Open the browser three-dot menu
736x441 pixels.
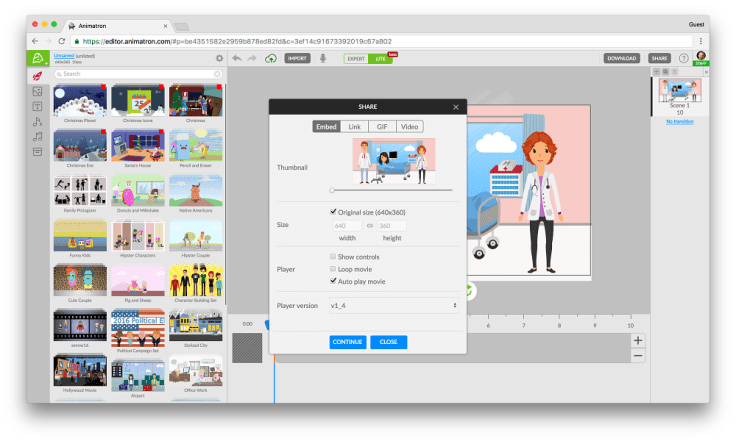pyautogui.click(x=701, y=41)
